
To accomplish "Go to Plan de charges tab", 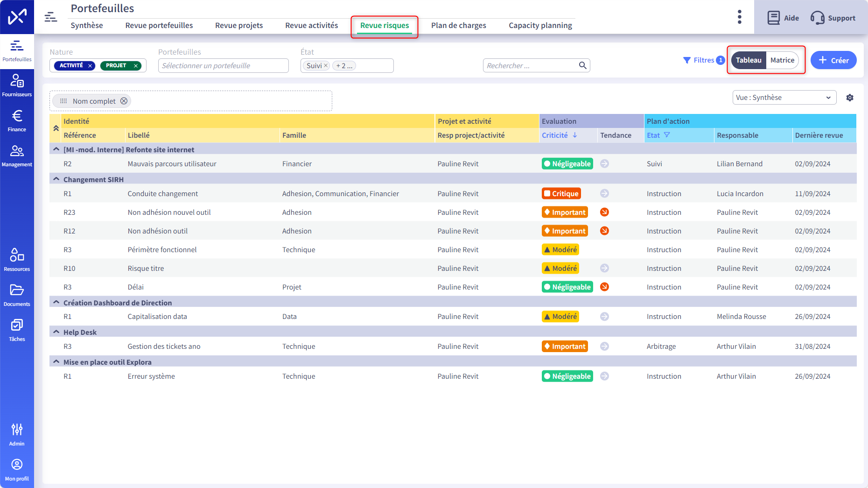I will pos(459,25).
